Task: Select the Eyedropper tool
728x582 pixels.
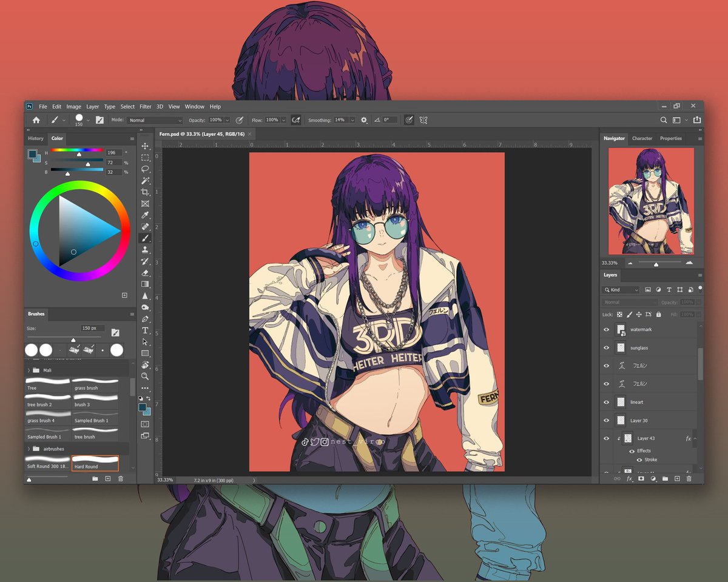Action: point(145,215)
